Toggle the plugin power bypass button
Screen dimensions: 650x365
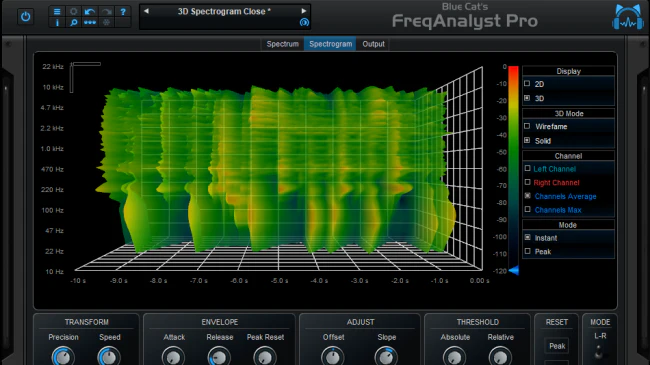(x=26, y=17)
